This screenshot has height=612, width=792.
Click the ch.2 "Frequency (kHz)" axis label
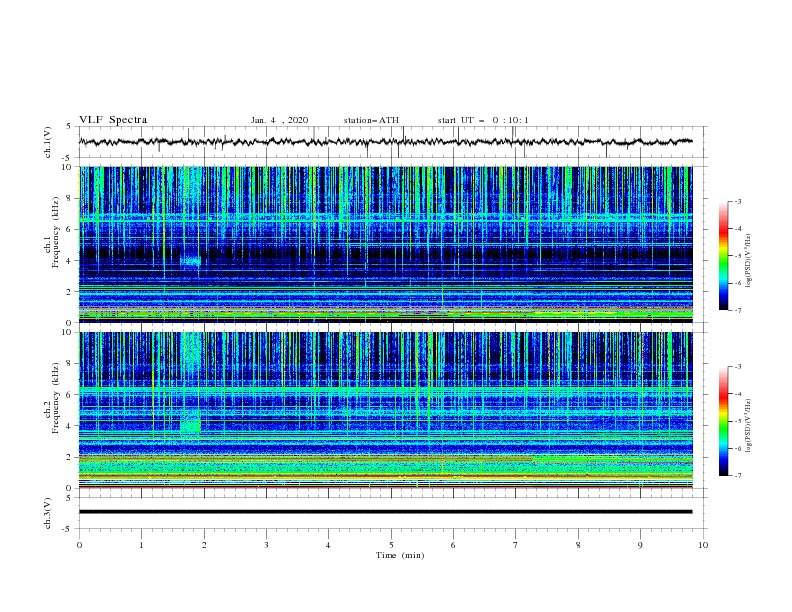point(55,398)
